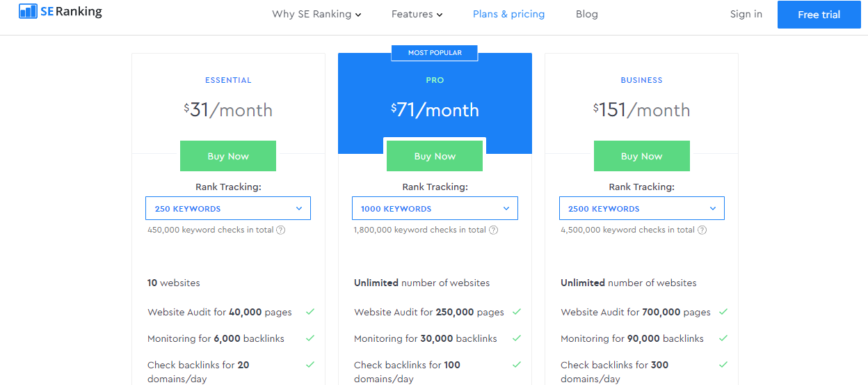Open the 2500 KEYWORDS dropdown
This screenshot has height=385, width=868.
(642, 208)
